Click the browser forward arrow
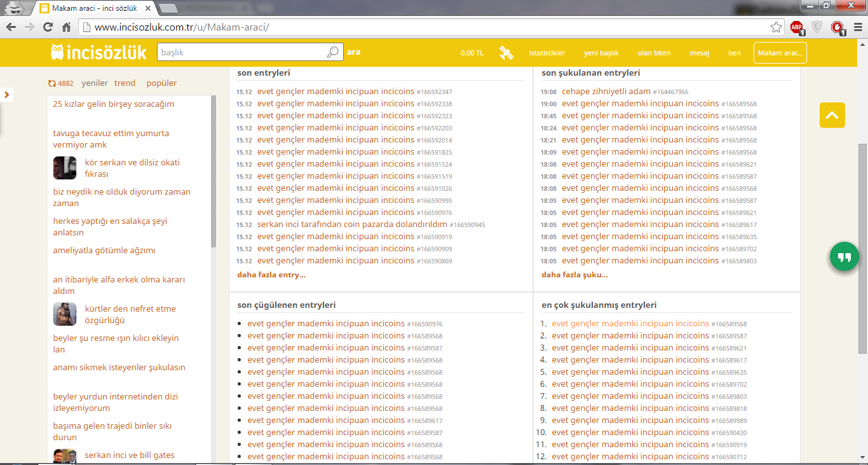The image size is (868, 465). point(29,27)
